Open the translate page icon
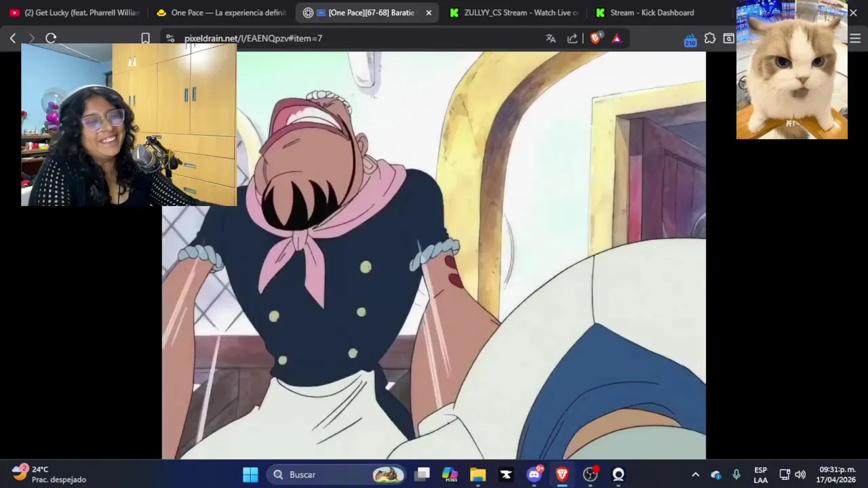Image resolution: width=868 pixels, height=488 pixels. click(x=551, y=39)
